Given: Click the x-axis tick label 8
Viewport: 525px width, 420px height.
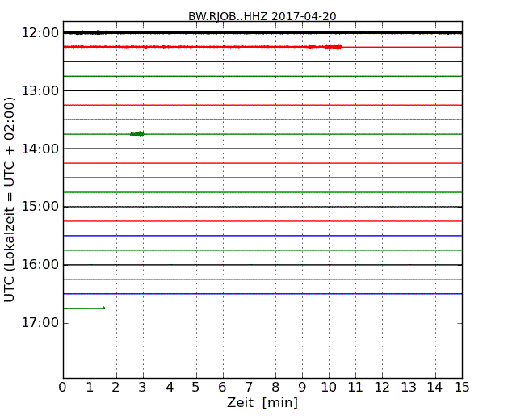Looking at the screenshot, I should [275, 388].
